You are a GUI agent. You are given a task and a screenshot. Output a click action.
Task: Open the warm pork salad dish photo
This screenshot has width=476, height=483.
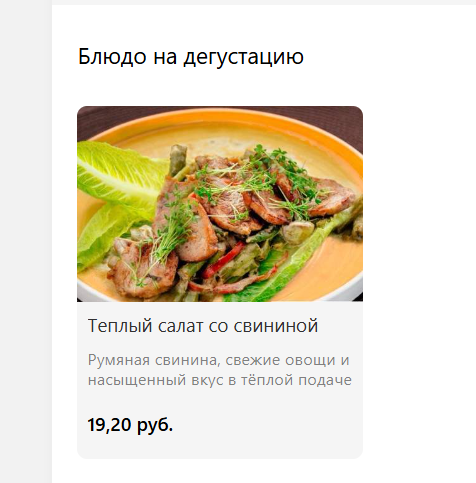click(220, 204)
